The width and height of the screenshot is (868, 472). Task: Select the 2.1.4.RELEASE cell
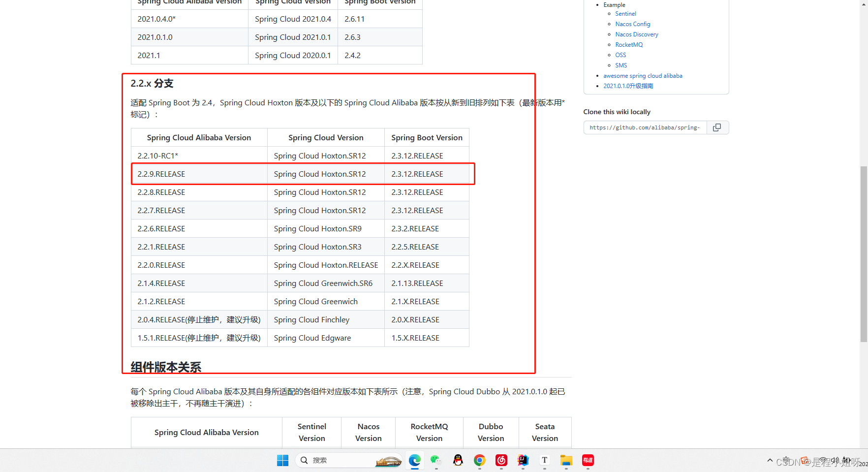199,283
